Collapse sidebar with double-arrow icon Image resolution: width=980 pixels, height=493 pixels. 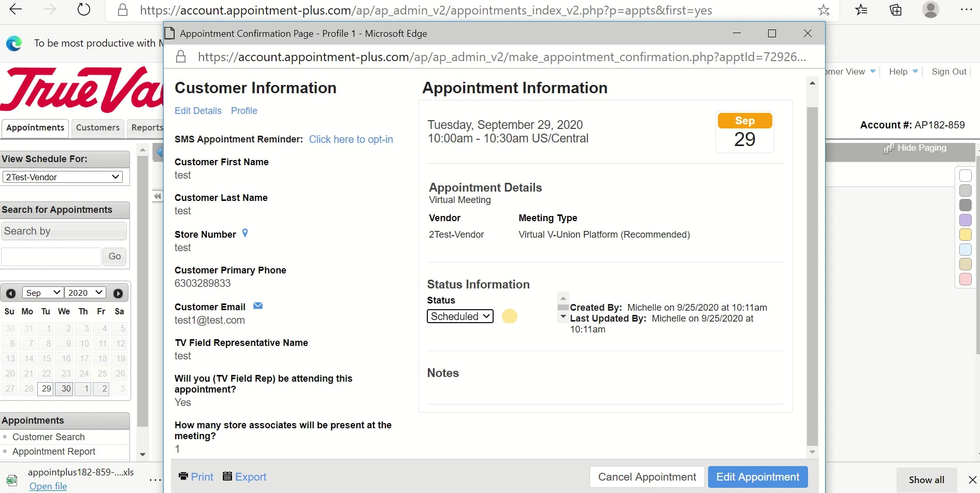[x=157, y=196]
